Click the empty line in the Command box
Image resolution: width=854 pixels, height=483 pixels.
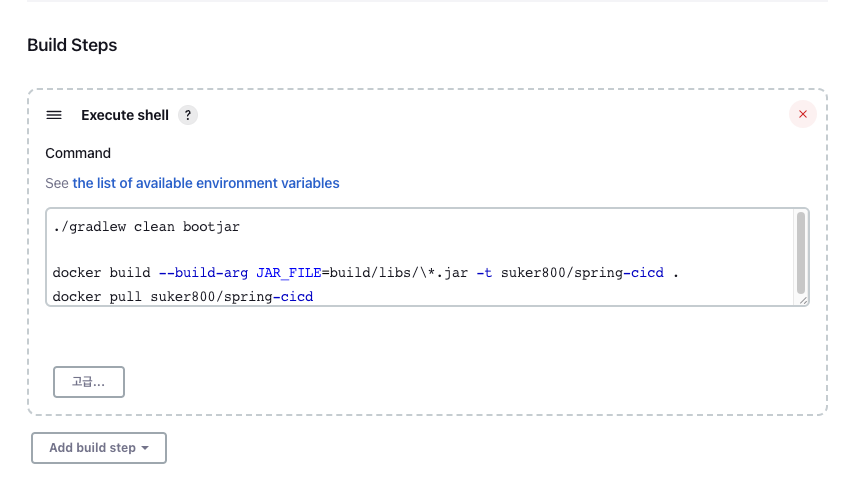coord(300,250)
